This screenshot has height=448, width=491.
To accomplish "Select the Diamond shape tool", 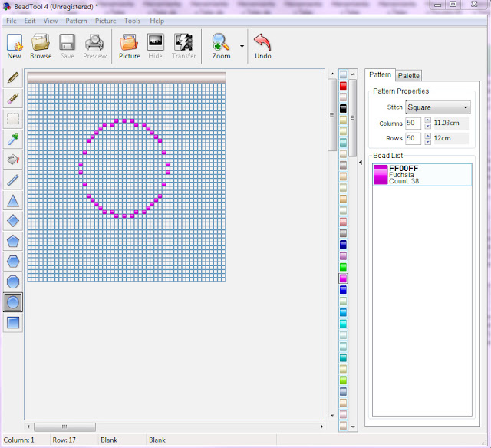I will [x=13, y=221].
